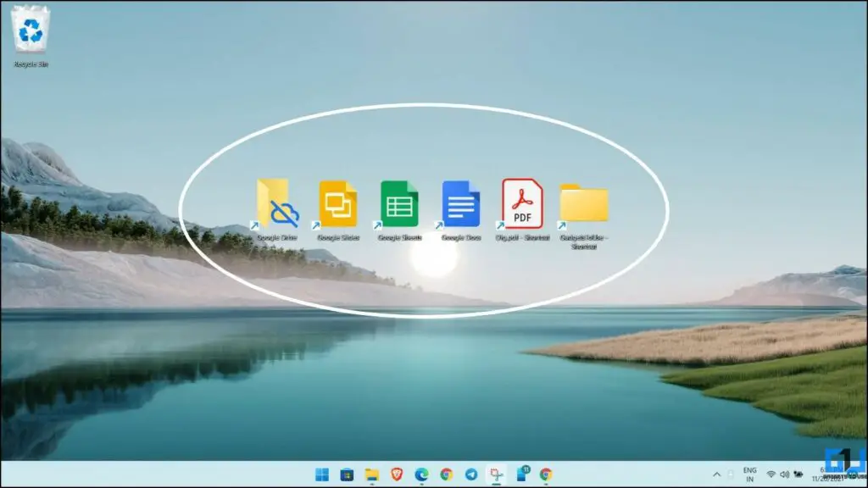Open the ENG IN language switcher

click(x=749, y=474)
